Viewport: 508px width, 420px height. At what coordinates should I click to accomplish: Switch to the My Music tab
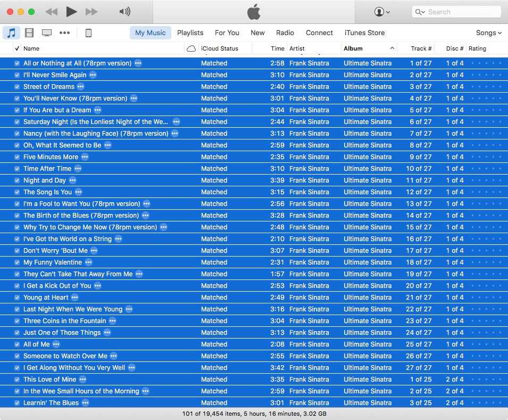151,33
